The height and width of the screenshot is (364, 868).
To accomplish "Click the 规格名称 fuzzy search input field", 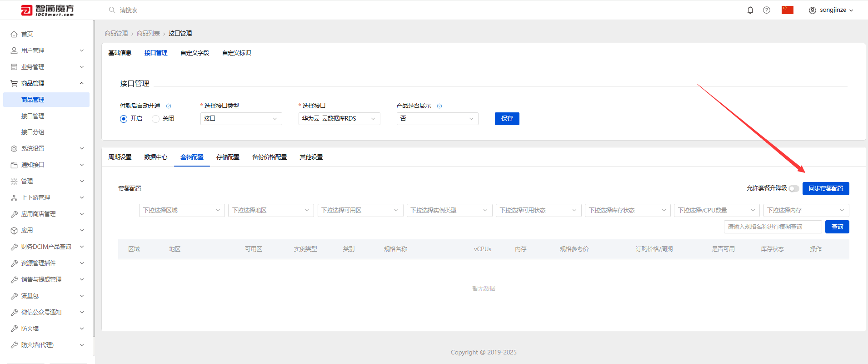I will [773, 227].
